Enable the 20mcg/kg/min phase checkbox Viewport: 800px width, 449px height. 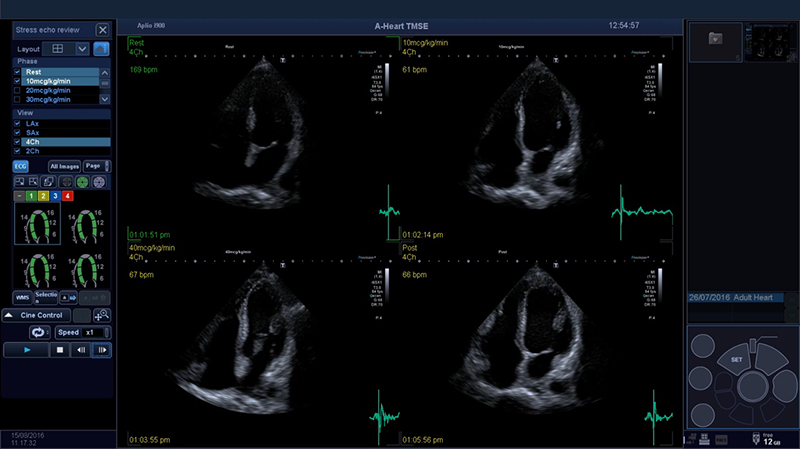click(x=18, y=90)
